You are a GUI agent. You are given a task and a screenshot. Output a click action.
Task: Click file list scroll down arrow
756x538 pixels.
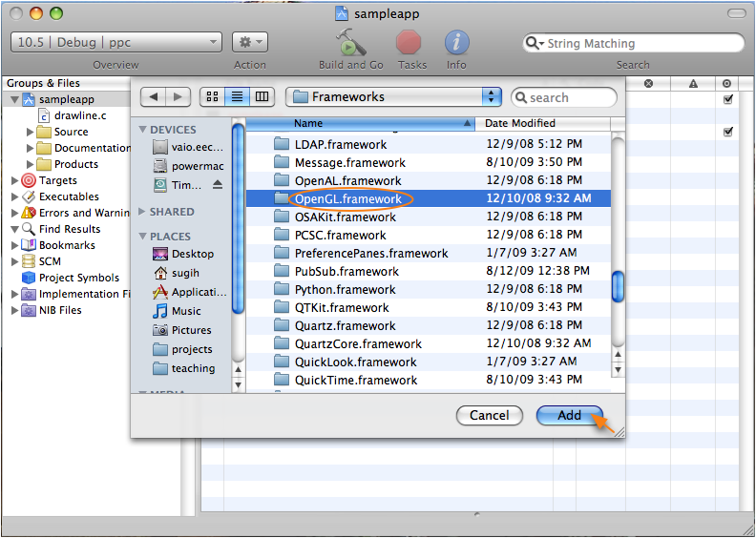click(x=618, y=370)
